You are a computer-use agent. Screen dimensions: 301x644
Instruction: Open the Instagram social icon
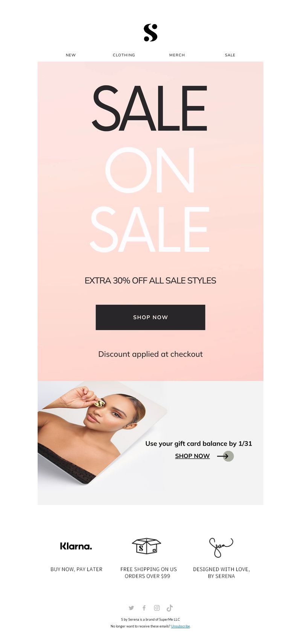[x=157, y=608]
